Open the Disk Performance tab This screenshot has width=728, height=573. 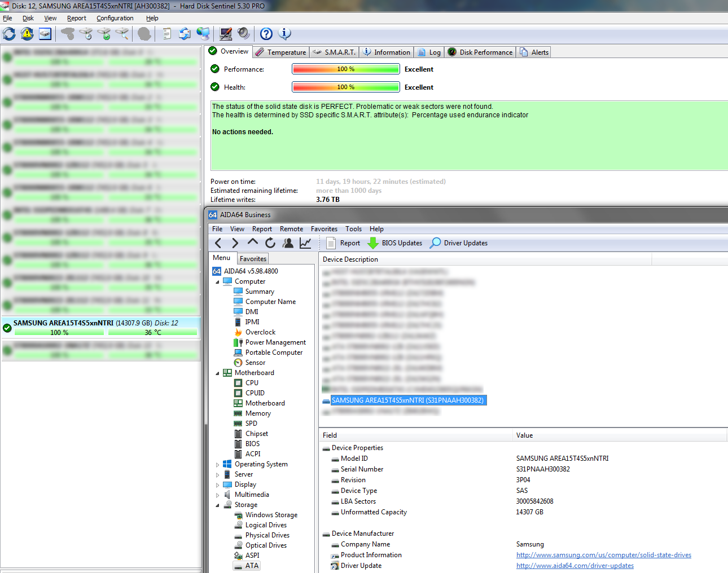tap(480, 52)
